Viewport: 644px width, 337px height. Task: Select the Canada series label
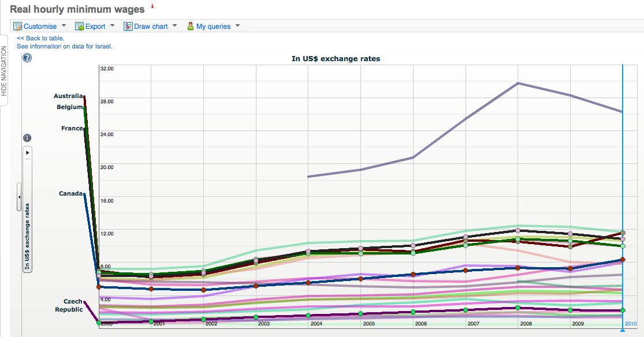click(70, 194)
